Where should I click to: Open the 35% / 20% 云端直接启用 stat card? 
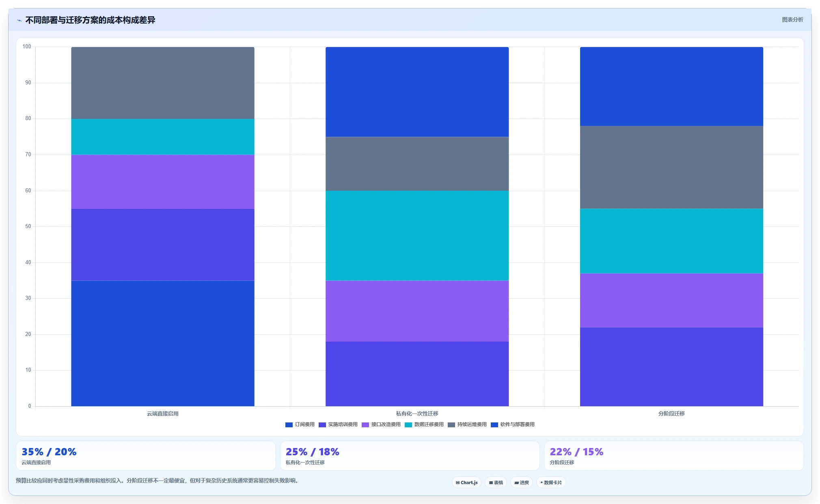[x=146, y=456]
